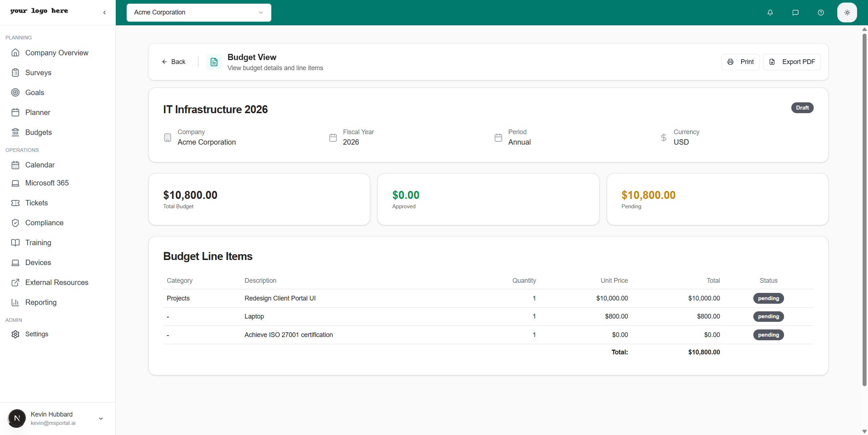Collapse the sidebar with the chevron

point(105,13)
